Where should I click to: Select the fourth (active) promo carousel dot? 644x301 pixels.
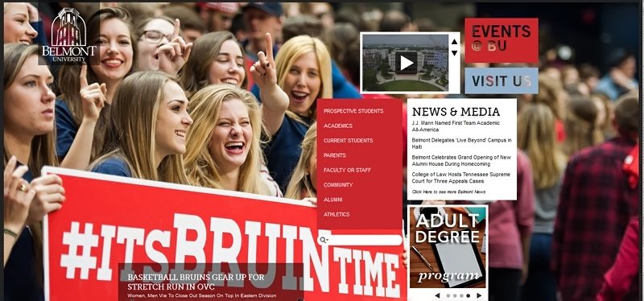[x=469, y=295]
